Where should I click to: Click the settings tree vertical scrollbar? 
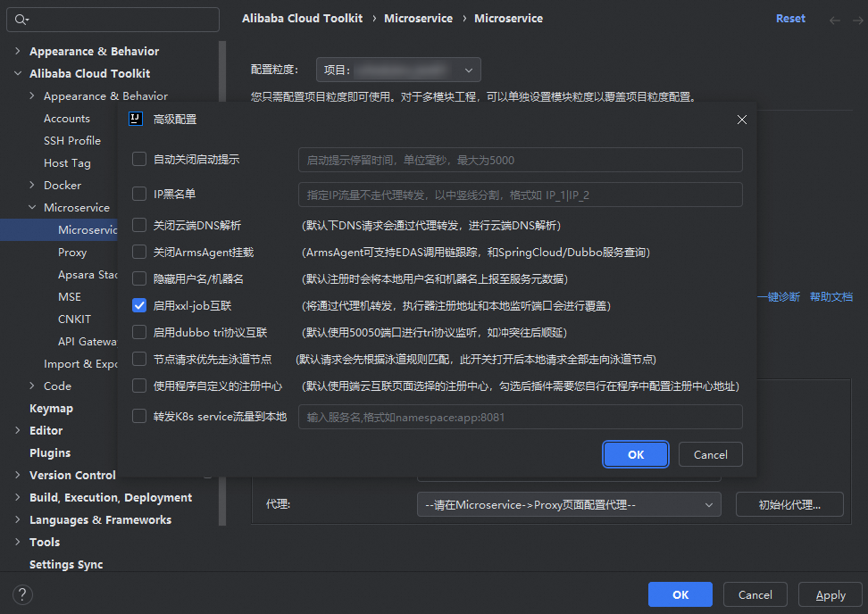[222, 282]
